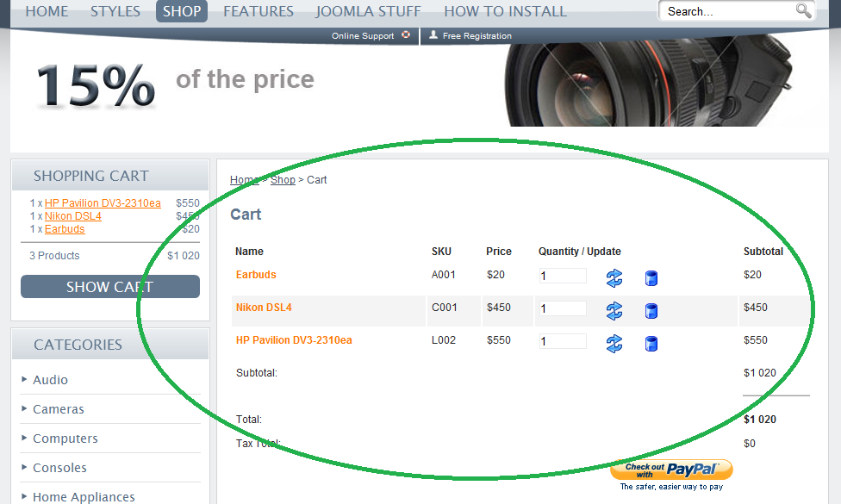
Task: Click the Online Support lifebuoy icon
Action: [x=406, y=34]
